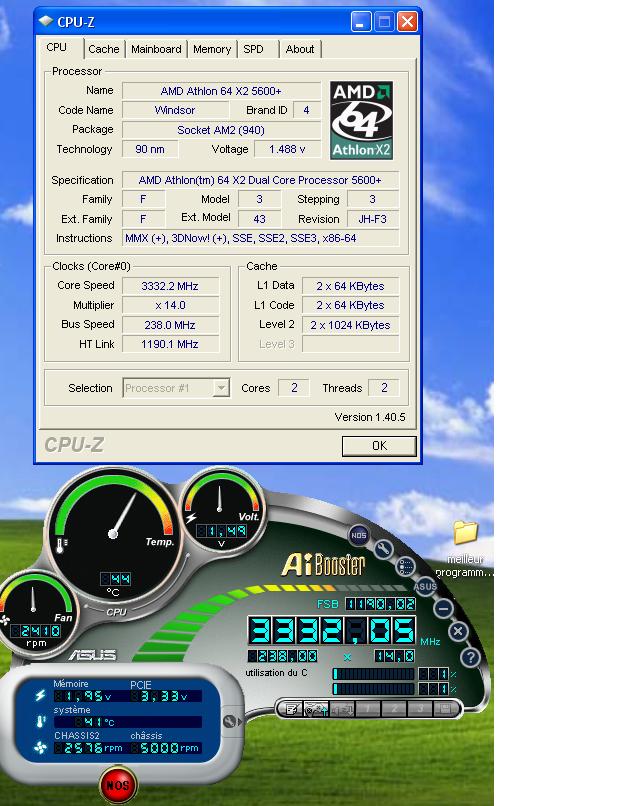640x806 pixels.
Task: Click the Level 2 2 x 1024 KBytes value
Action: (x=350, y=325)
